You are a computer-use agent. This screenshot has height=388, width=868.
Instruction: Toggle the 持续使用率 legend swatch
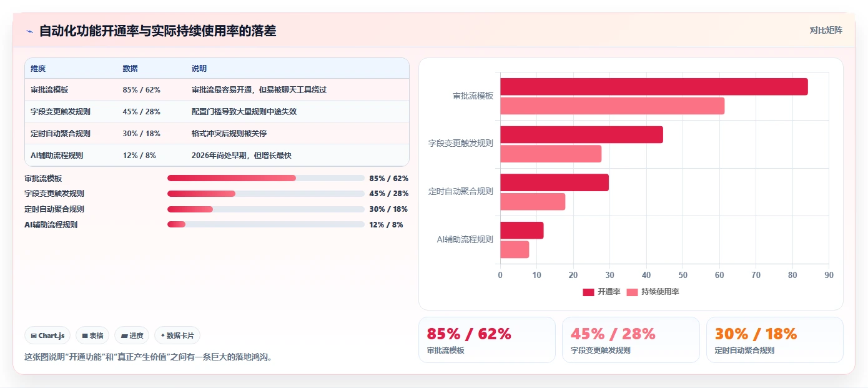coord(633,292)
